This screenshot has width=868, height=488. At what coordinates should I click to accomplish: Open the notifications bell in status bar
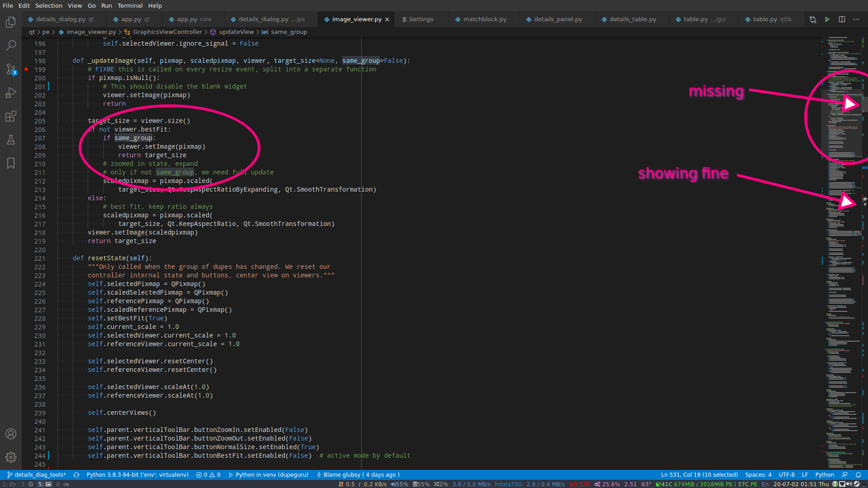(858, 475)
